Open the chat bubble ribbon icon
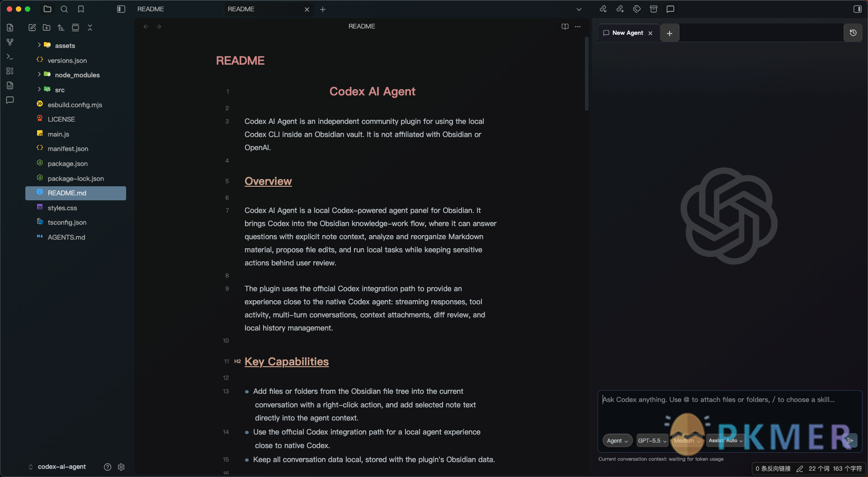The image size is (868, 477). pos(10,100)
